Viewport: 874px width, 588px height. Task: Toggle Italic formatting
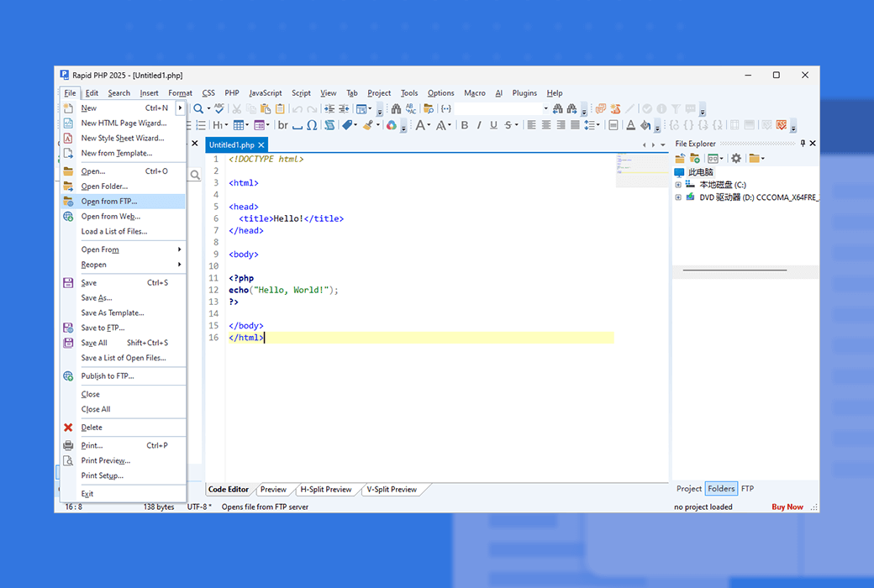479,125
